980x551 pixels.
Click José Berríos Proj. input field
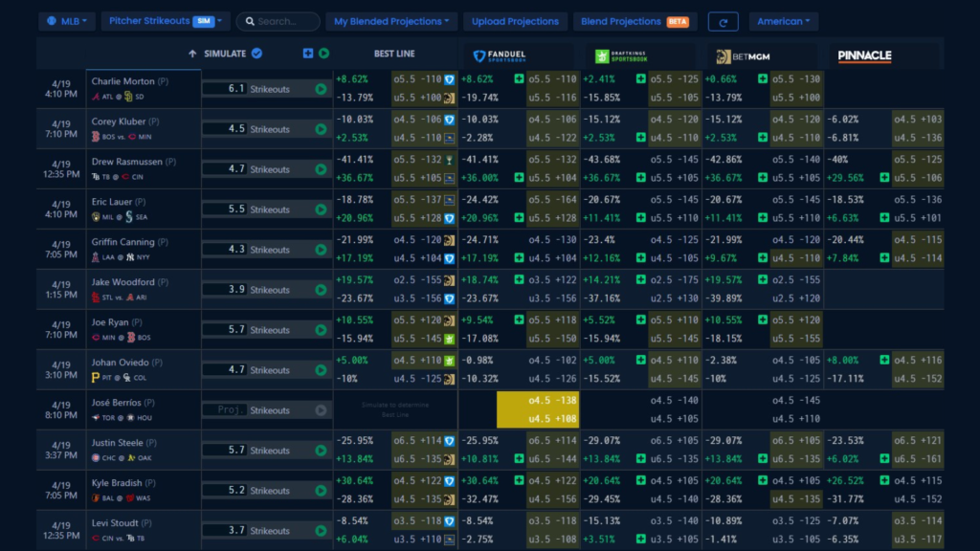coord(225,409)
